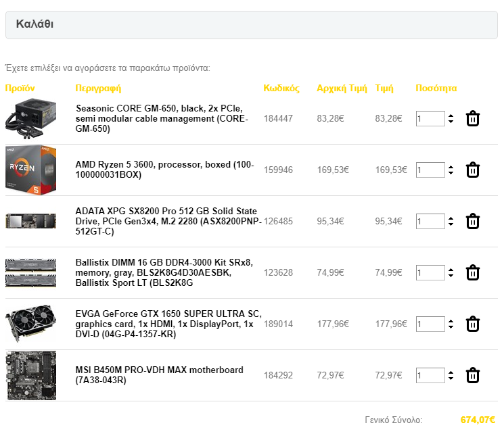Increase quantity of AMD Ryzen 5 3600
This screenshot has width=504, height=444.
pyautogui.click(x=451, y=168)
